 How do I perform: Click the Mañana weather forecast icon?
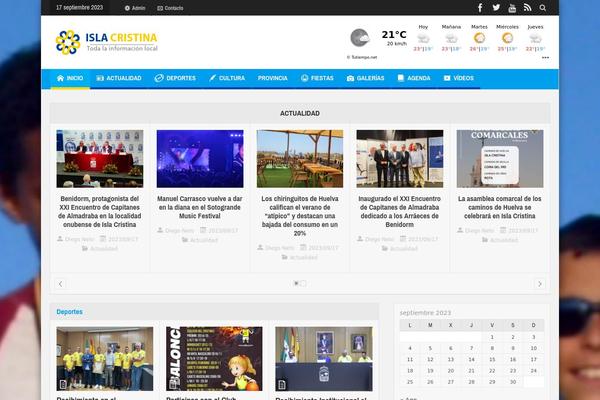coord(451,38)
